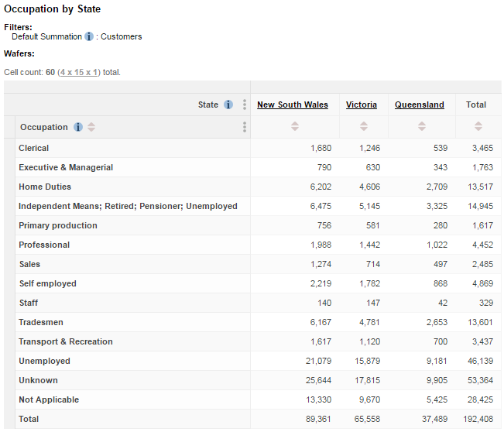This screenshot has width=504, height=432.
Task: Open the New South Wales header link
Action: [x=292, y=105]
